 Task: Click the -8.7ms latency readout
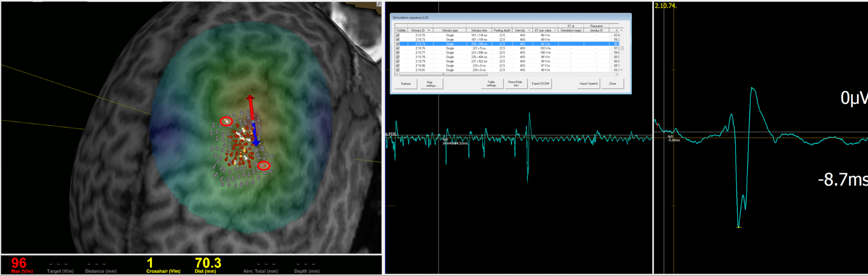pyautogui.click(x=842, y=180)
